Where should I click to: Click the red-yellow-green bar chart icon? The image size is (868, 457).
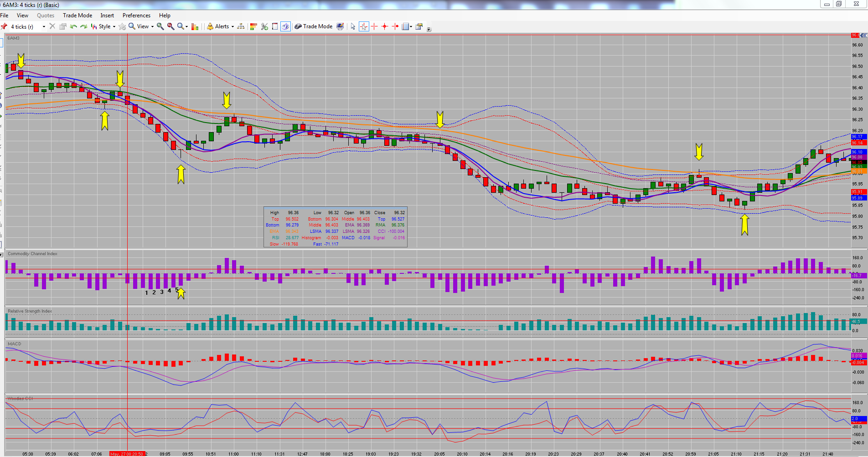(195, 26)
